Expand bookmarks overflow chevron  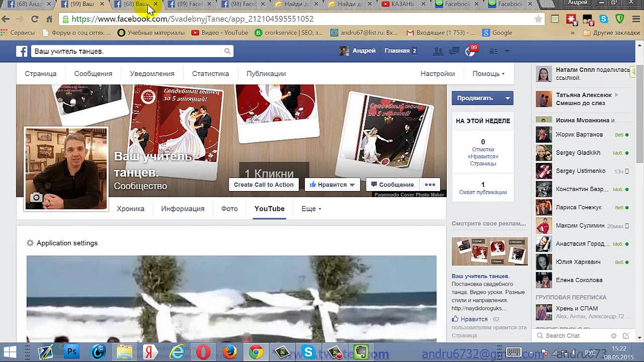click(573, 33)
